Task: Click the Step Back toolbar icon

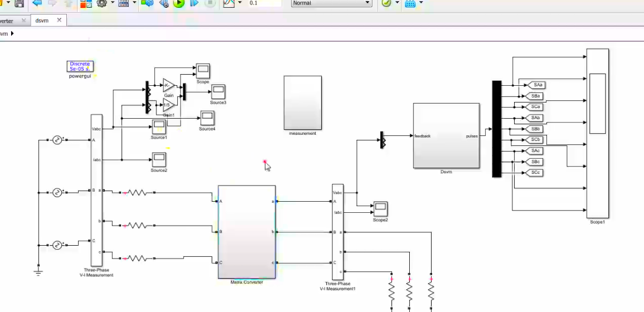Action: (163, 3)
